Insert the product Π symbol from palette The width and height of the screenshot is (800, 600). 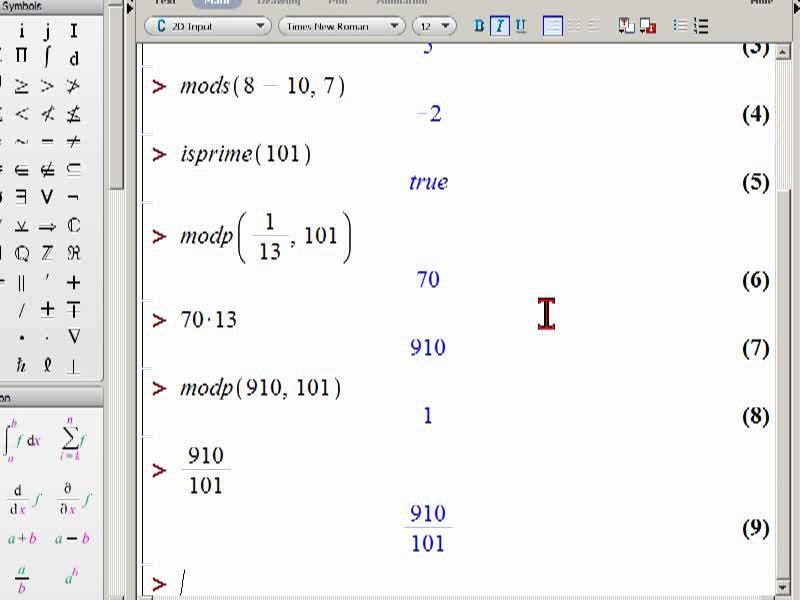coord(21,55)
